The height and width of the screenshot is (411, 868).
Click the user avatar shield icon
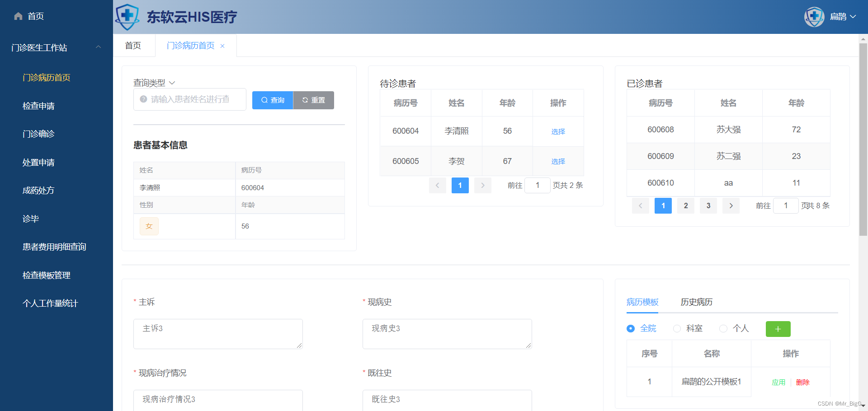click(814, 17)
